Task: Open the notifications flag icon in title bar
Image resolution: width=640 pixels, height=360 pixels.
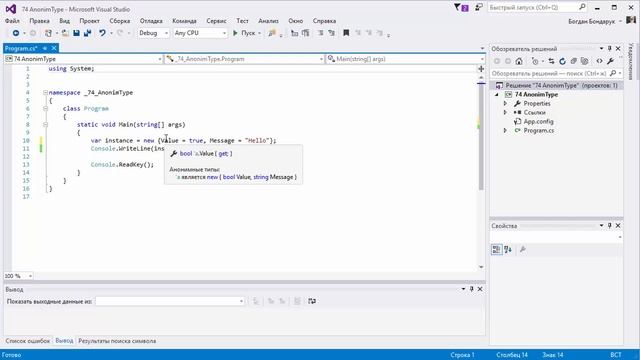Action: (461, 8)
